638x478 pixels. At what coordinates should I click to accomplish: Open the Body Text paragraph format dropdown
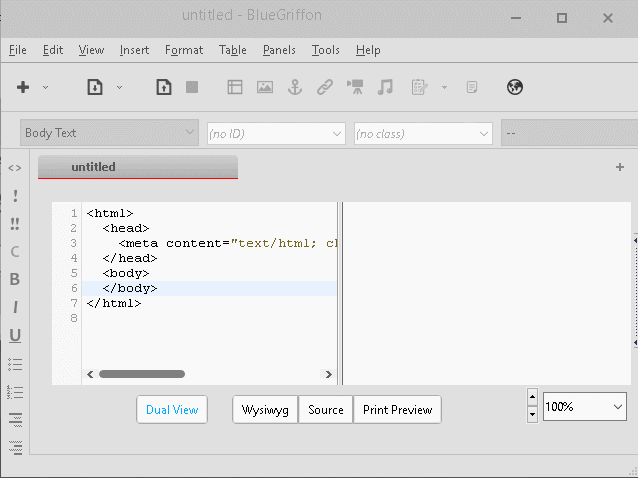click(109, 133)
